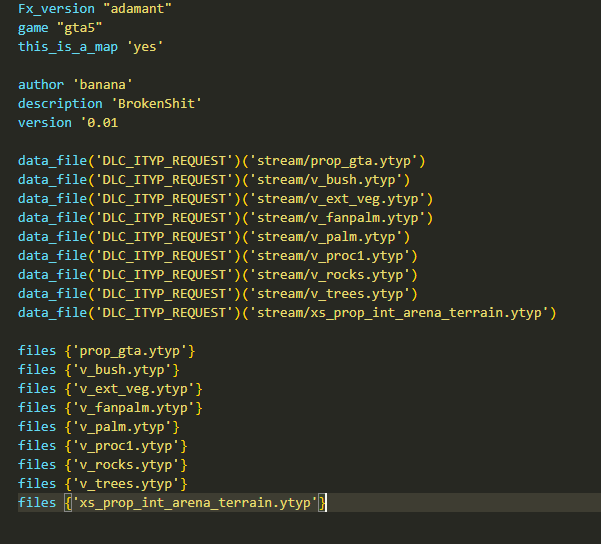
Task: Click the files {'v_ext_veg.ytyp'} line
Action: pyautogui.click(x=110, y=389)
